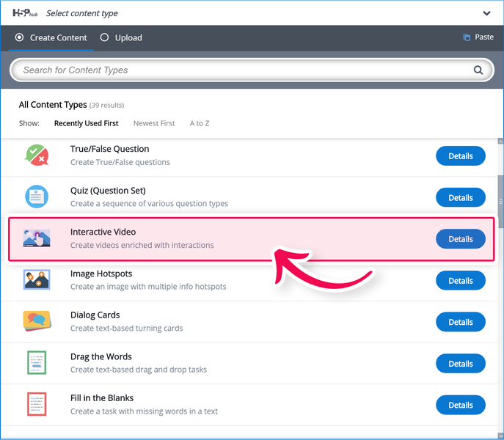Click the H5P hub logo
504x440 pixels.
click(25, 13)
